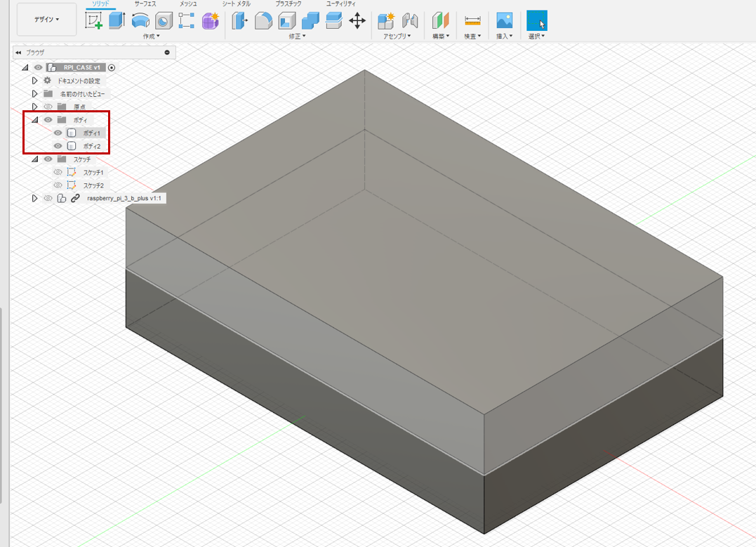Viewport: 756px width, 547px height.
Task: Hide the スケッチ folder
Action: (48, 159)
